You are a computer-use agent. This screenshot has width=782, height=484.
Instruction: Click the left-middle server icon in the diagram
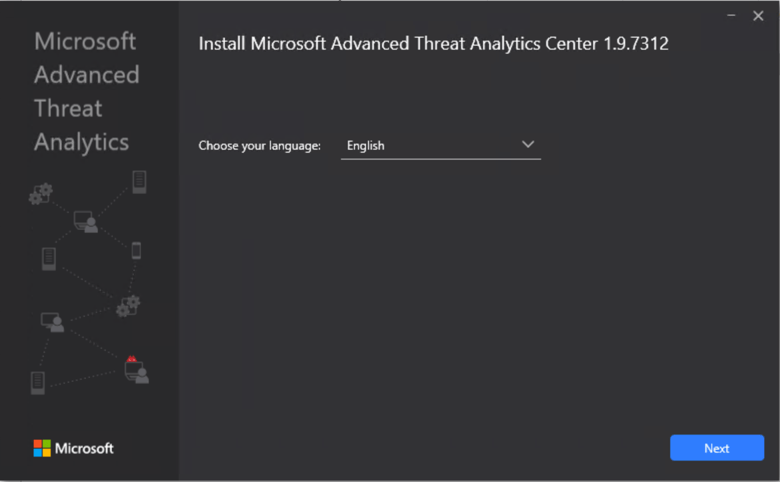[48, 259]
